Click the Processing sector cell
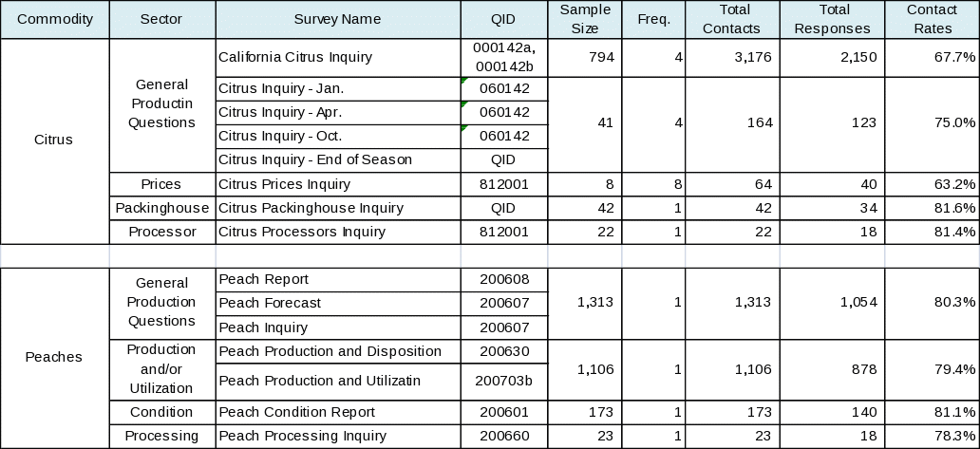 click(162, 436)
